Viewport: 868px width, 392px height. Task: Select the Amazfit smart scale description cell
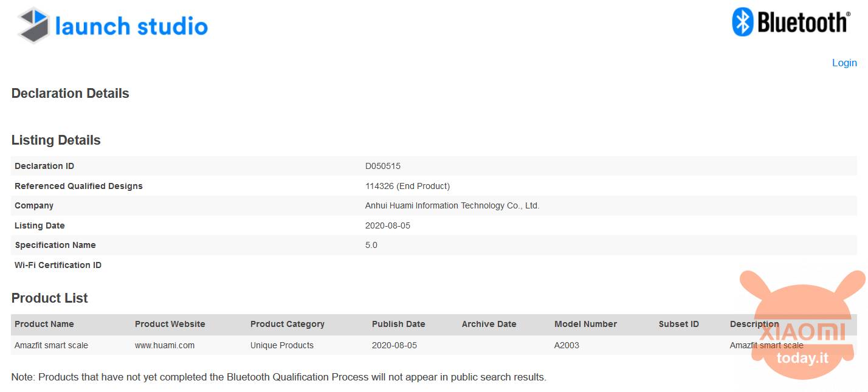(766, 345)
